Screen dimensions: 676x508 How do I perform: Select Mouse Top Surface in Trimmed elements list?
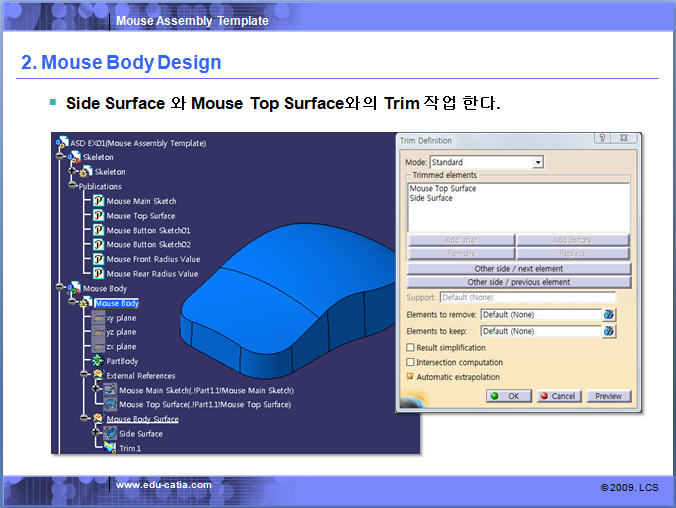click(x=443, y=188)
